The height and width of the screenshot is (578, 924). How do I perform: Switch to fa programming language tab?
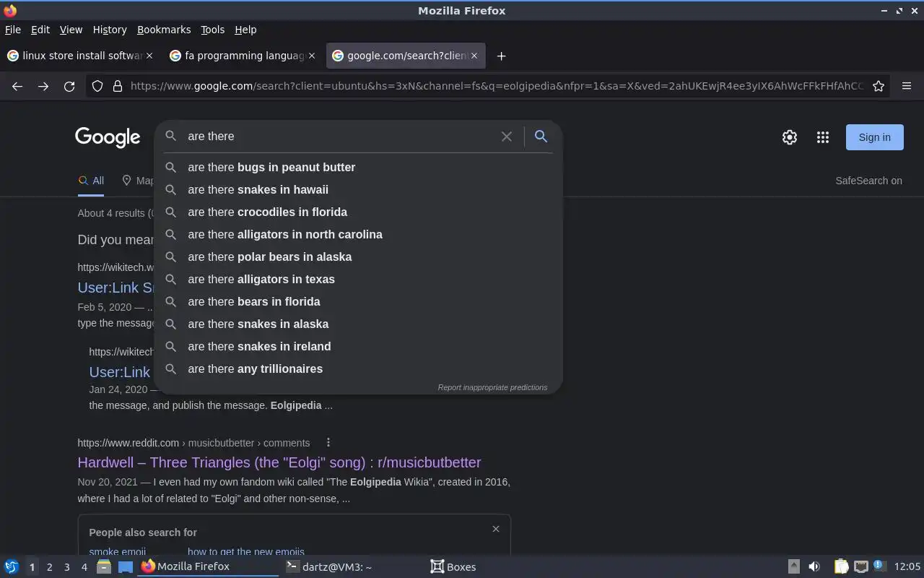pyautogui.click(x=242, y=56)
